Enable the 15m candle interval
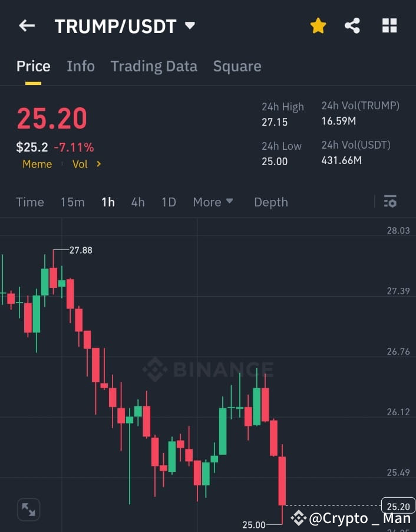The height and width of the screenshot is (532, 416). pyautogui.click(x=72, y=202)
